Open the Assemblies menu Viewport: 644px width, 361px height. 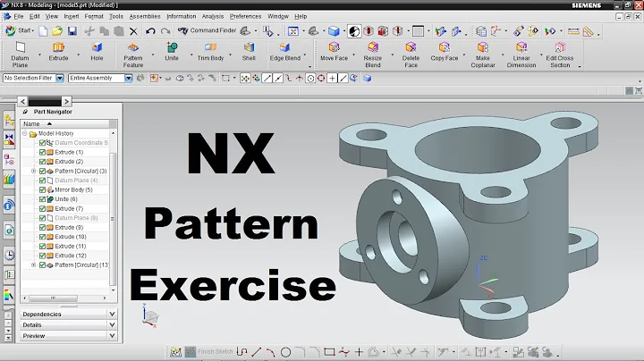click(x=145, y=16)
